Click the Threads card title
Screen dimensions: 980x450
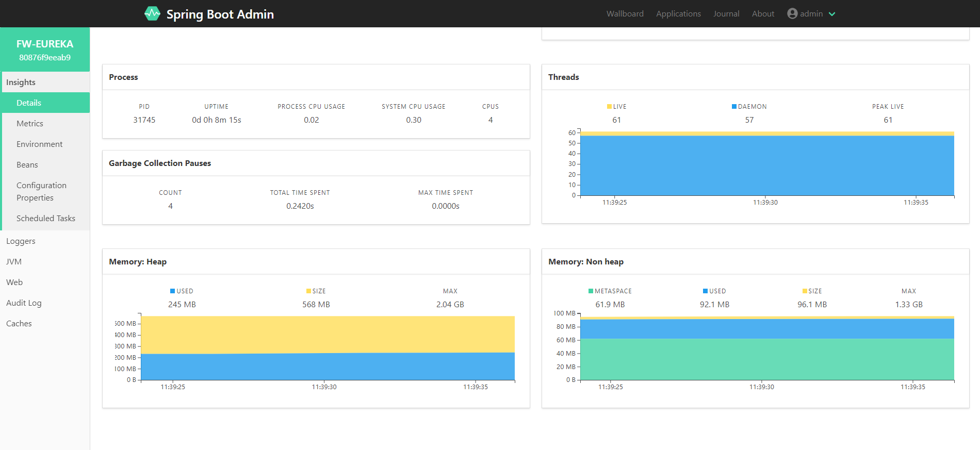point(563,77)
